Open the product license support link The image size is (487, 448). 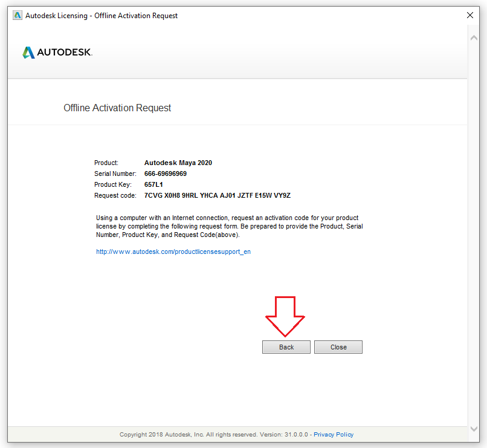click(173, 252)
